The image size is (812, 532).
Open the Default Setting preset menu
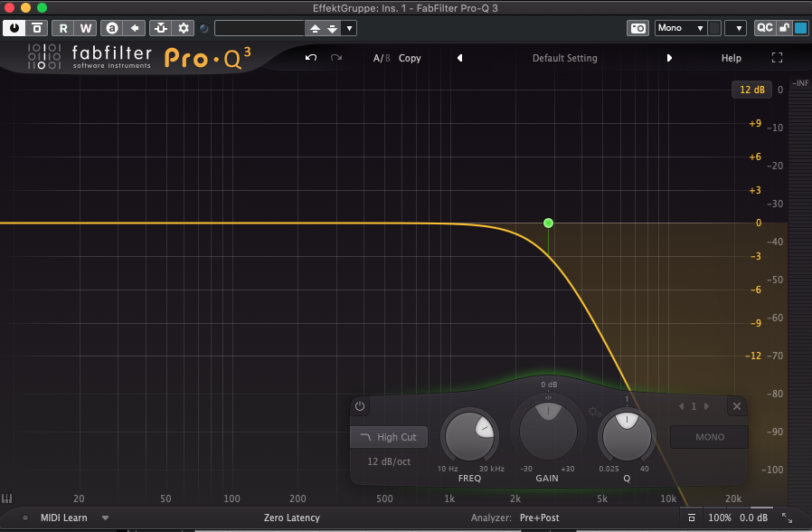coord(564,58)
